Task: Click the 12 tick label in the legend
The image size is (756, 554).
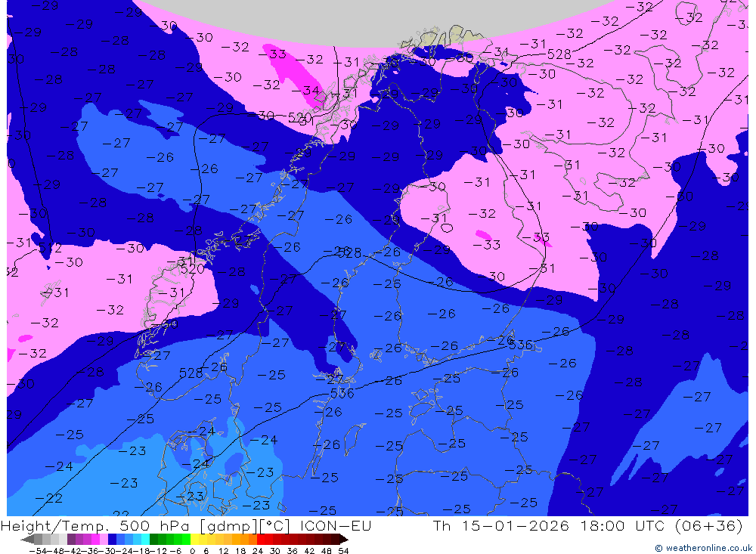Action: click(224, 551)
